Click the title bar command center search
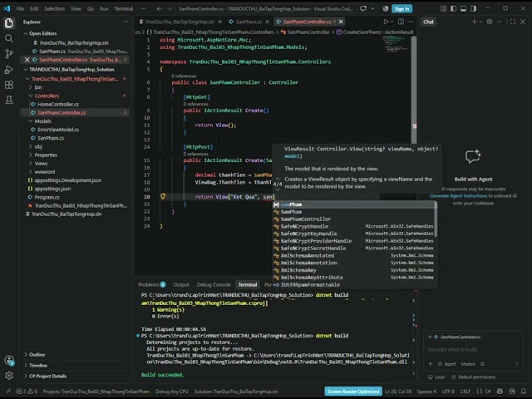 266,9
